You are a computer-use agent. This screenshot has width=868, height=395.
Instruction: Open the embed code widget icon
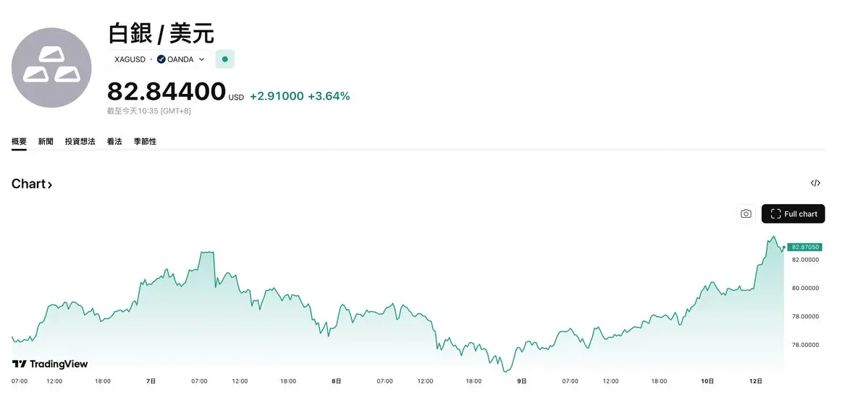pyautogui.click(x=815, y=183)
